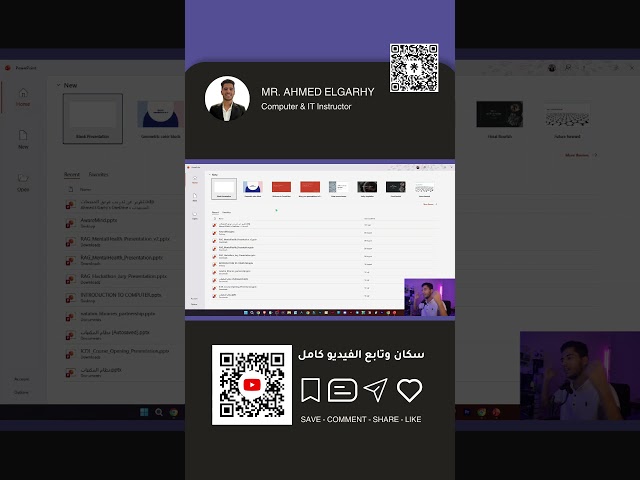This screenshot has height=480, width=640.
Task: Select the blue geometric theme in the center preview
Action: pyautogui.click(x=253, y=189)
